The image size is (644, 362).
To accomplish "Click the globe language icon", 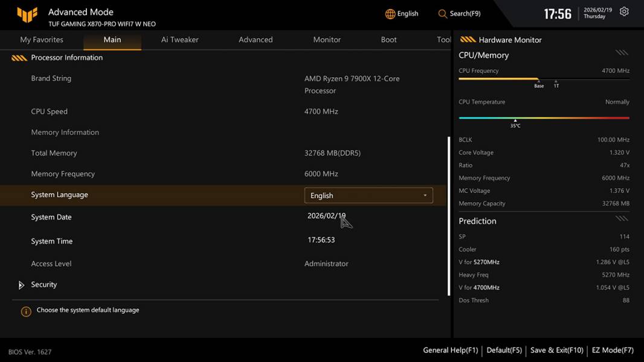I will (x=390, y=14).
